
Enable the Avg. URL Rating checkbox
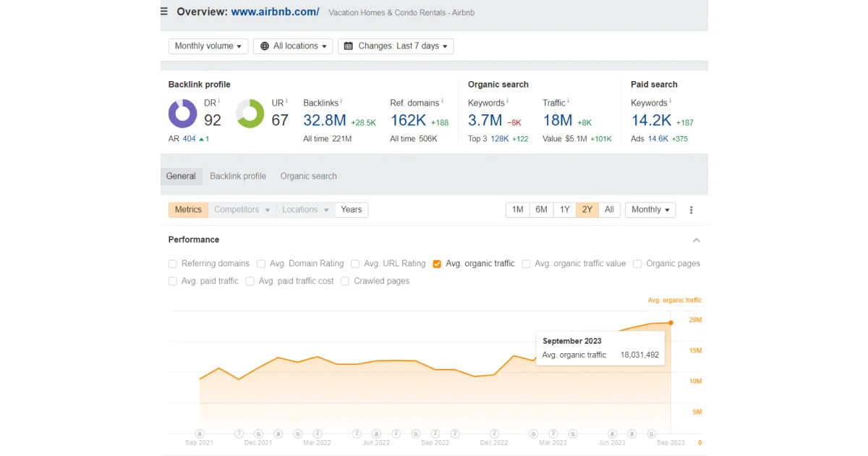[355, 264]
